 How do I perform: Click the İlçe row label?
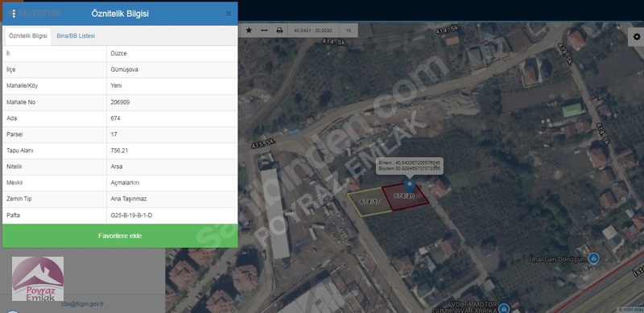pyautogui.click(x=11, y=69)
